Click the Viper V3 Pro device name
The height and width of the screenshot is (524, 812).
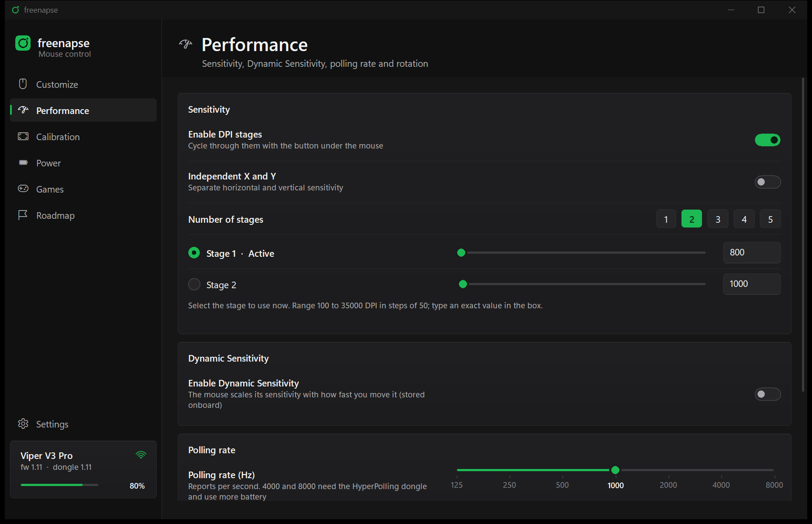[46, 455]
